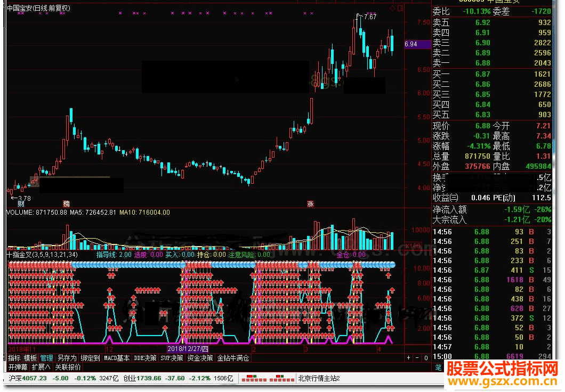Click the 绑定到 button

point(90,358)
